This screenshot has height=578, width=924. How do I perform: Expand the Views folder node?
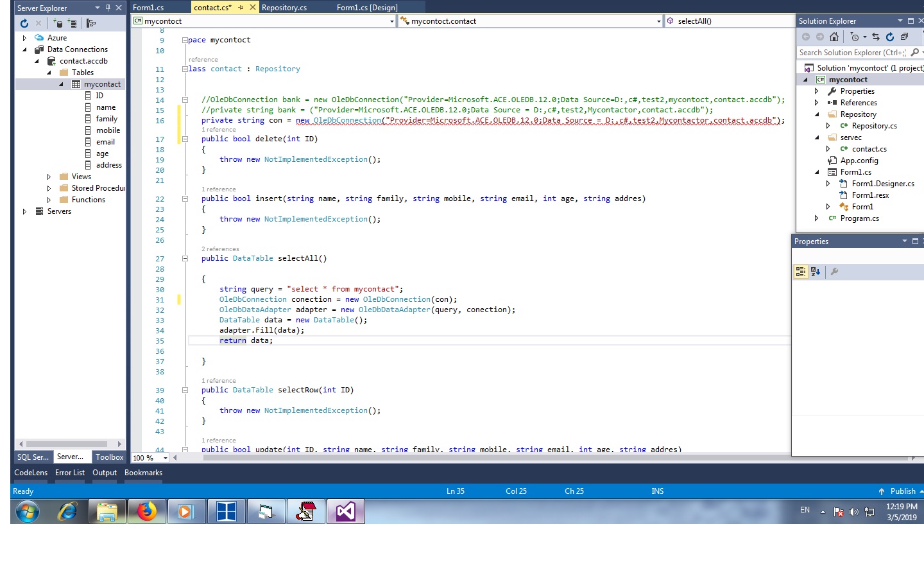pyautogui.click(x=49, y=177)
